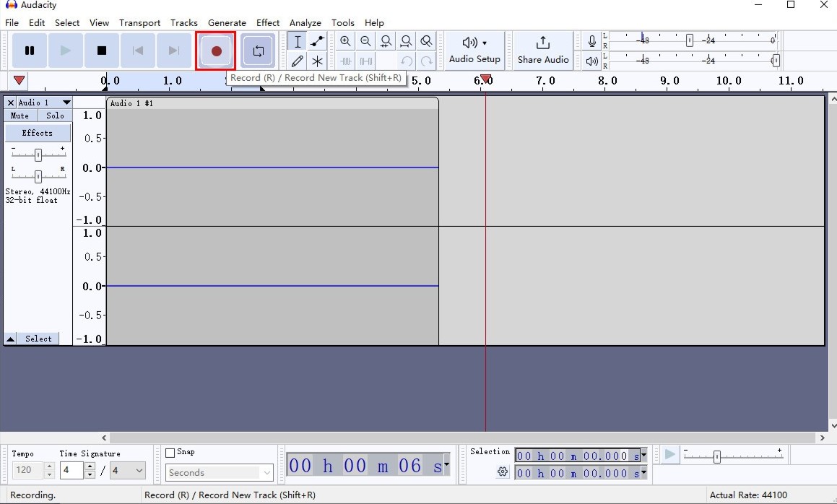Click the Zoom In icon
Viewport: 837px width, 504px height.
coord(346,41)
